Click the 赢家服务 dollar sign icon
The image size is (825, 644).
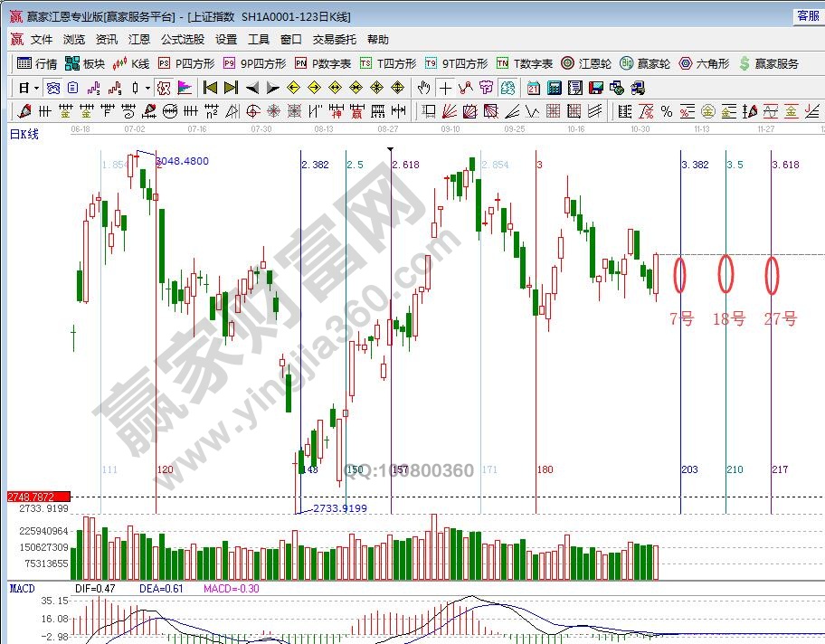click(744, 63)
